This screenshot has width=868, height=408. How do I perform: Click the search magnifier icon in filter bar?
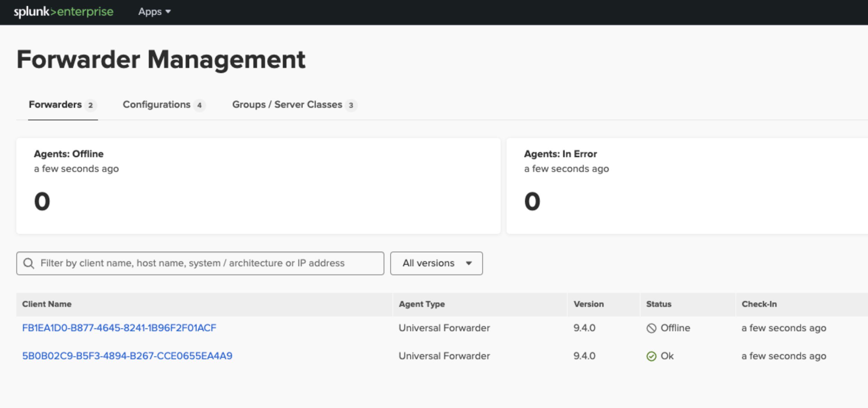(29, 263)
